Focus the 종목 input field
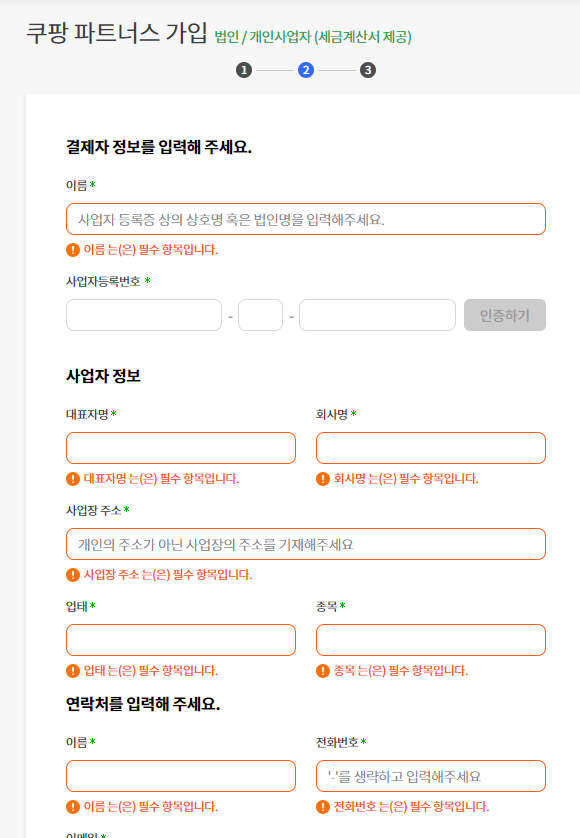Viewport: 580px width, 838px height. click(x=431, y=640)
